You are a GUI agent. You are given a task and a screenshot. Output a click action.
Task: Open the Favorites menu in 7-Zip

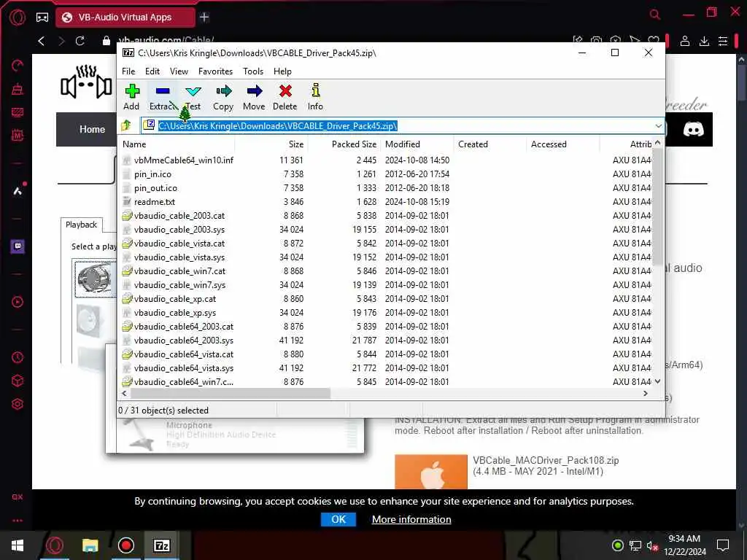[215, 71]
